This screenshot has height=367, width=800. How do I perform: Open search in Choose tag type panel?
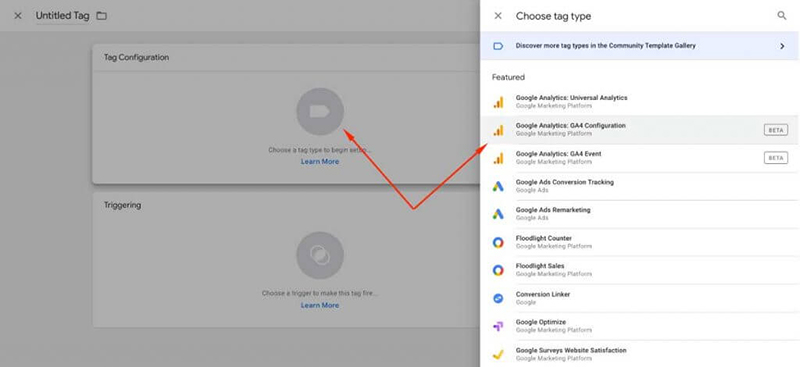point(782,16)
